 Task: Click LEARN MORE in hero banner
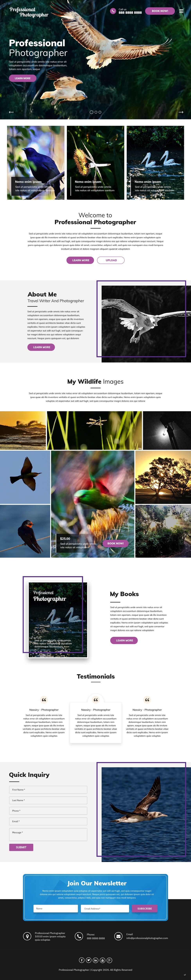click(23, 78)
